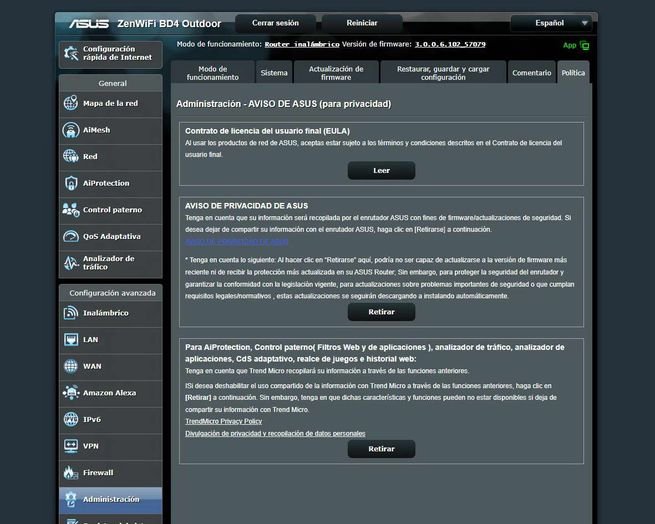
Task: Click Retirar under the ASUS privacy notice
Action: coord(381,312)
